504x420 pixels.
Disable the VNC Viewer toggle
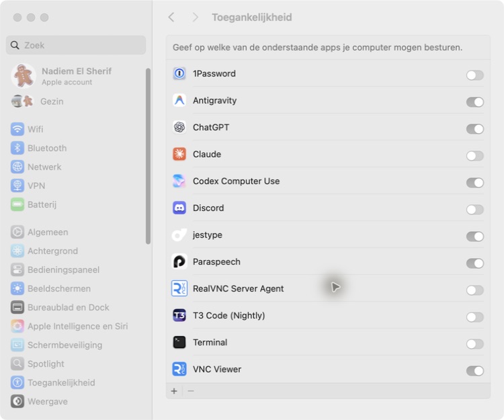point(474,371)
